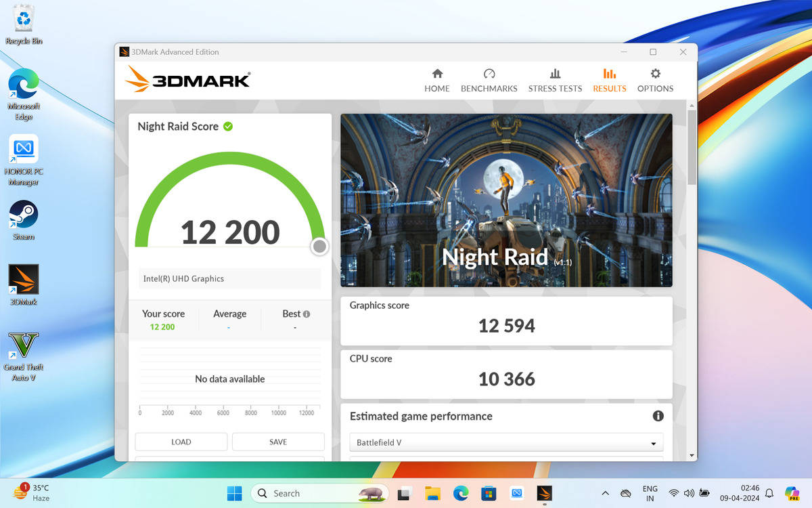812x508 pixels.
Task: Click the Your score value 12 200
Action: click(x=162, y=327)
